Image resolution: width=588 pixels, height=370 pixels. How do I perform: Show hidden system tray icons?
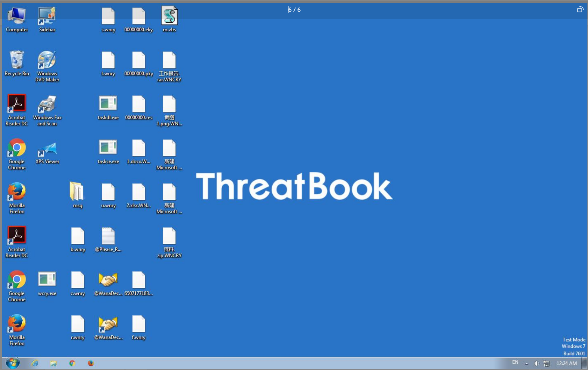point(527,363)
